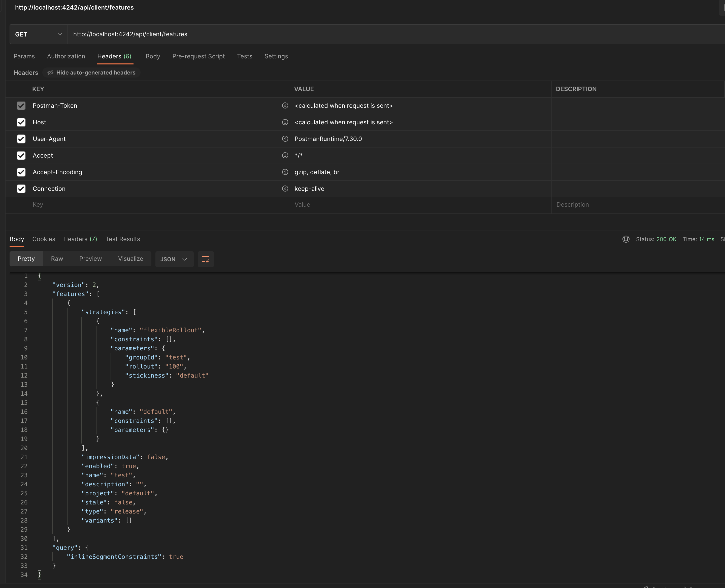Click the network globe icon

(x=626, y=239)
